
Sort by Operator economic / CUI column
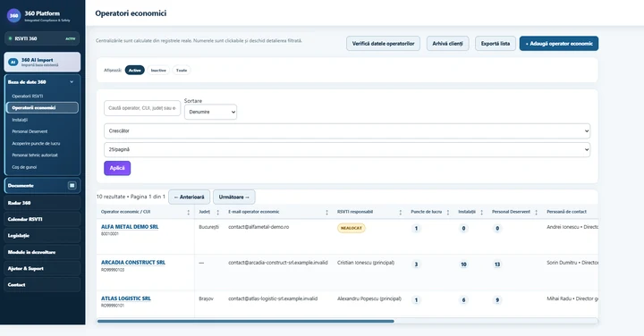click(x=189, y=212)
